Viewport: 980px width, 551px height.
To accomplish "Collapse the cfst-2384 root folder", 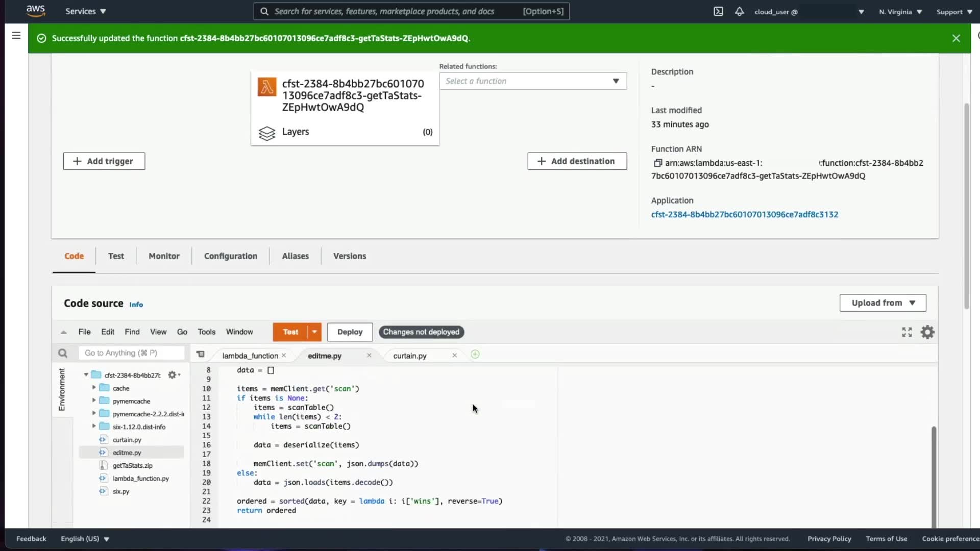I will (86, 375).
